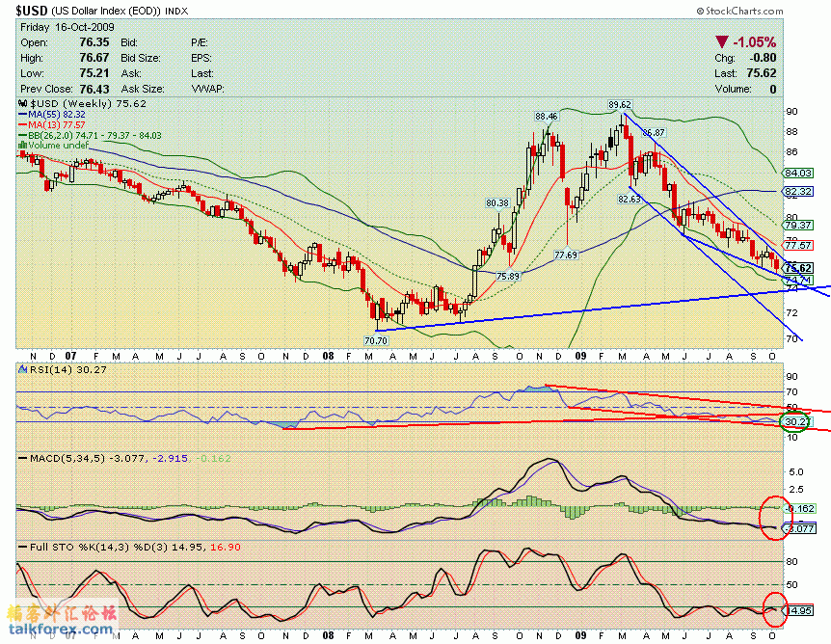This screenshot has height=644, width=831.
Task: Click the 77.69 low price label
Action: tap(566, 255)
